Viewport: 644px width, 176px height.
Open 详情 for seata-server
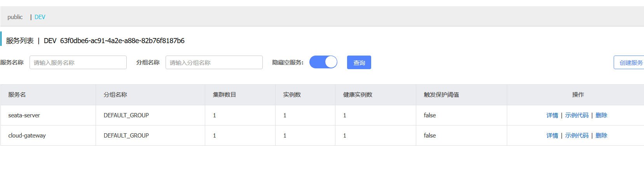click(x=552, y=115)
